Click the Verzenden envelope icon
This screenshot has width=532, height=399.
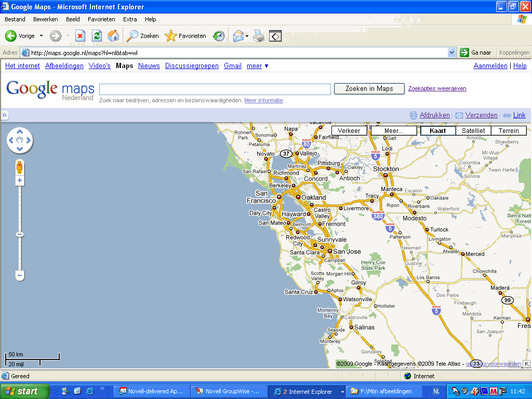(459, 115)
